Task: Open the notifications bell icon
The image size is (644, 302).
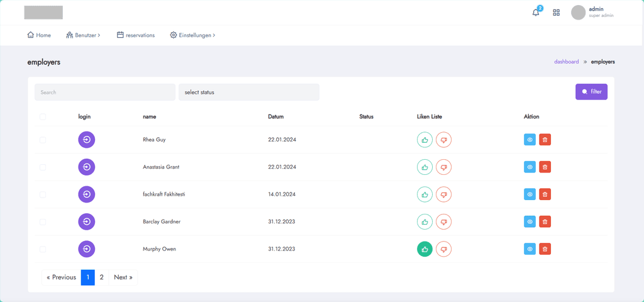Action: pos(536,13)
